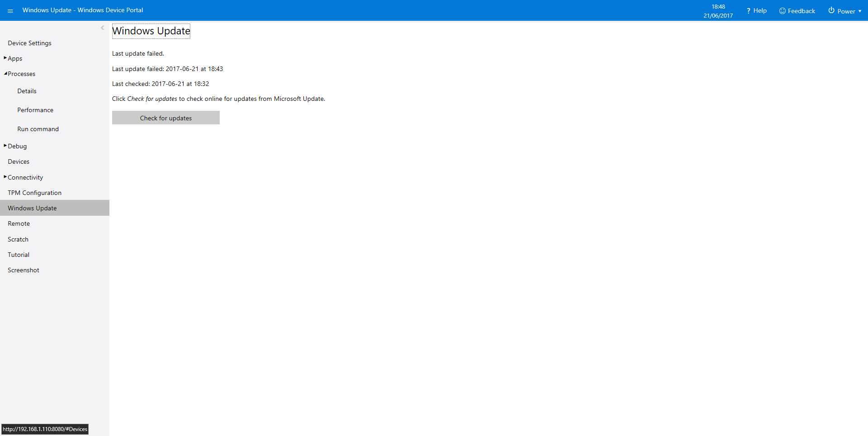The height and width of the screenshot is (436, 868).
Task: Open the Power dropdown menu
Action: tap(845, 11)
